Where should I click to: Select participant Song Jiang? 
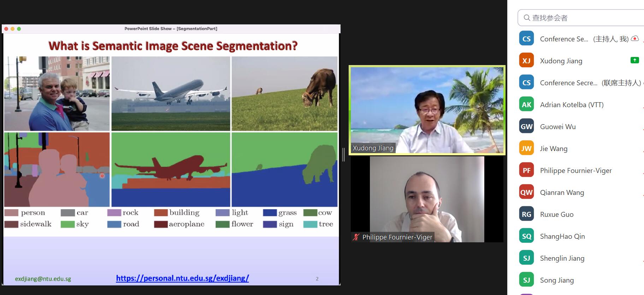557,280
